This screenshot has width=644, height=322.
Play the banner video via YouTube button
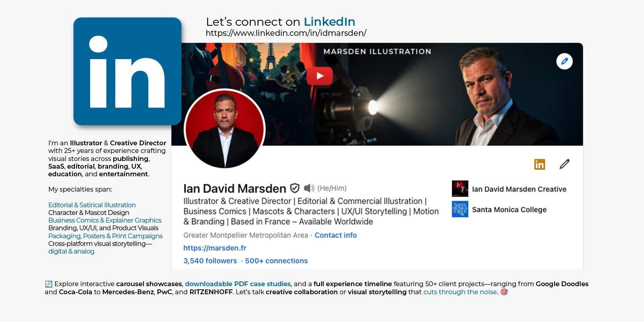tap(320, 76)
